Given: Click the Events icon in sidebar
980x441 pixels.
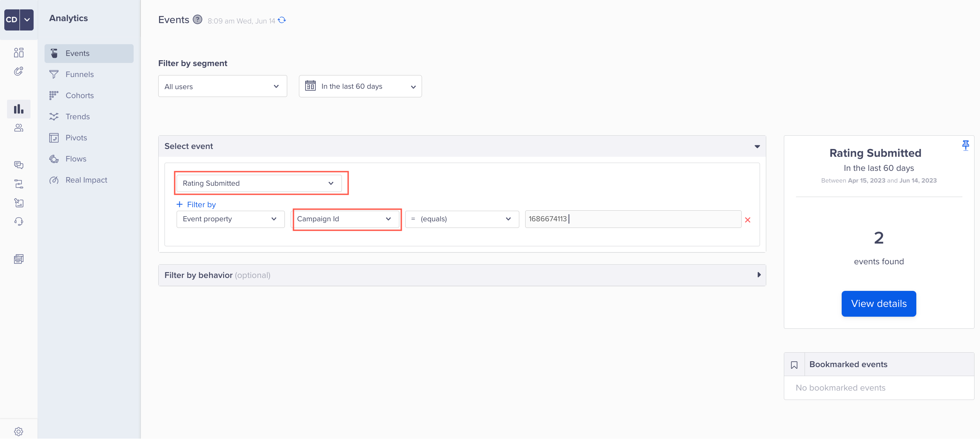Looking at the screenshot, I should click(54, 53).
